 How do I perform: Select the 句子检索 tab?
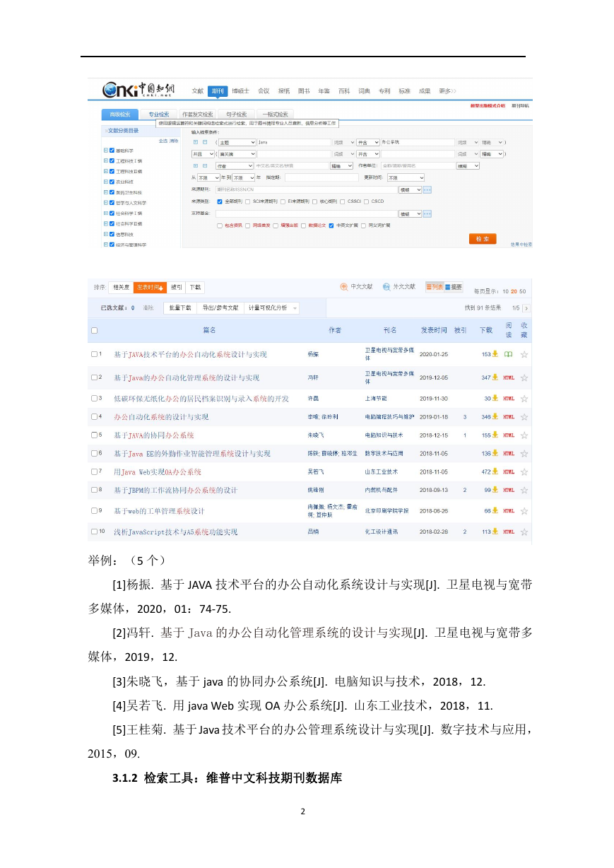(x=236, y=114)
